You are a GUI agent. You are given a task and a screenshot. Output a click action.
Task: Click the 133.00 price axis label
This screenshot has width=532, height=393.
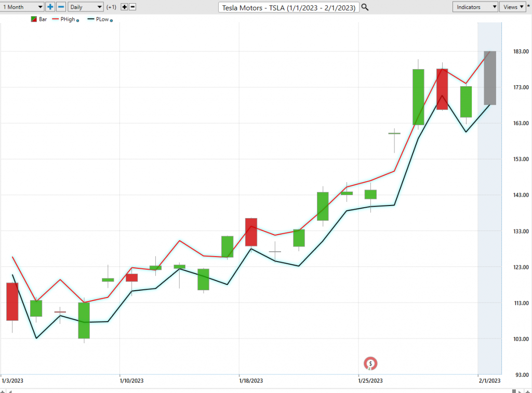(x=521, y=231)
